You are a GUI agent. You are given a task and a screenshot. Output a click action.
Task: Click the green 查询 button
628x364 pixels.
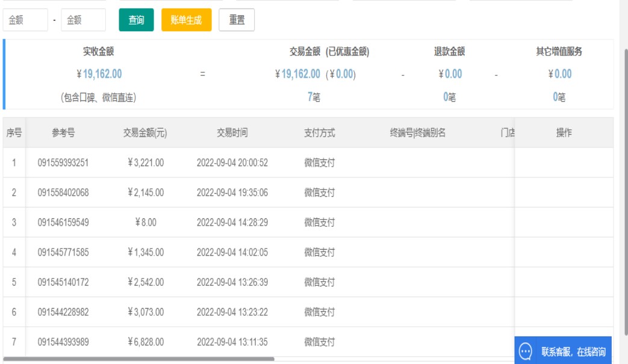coord(136,20)
